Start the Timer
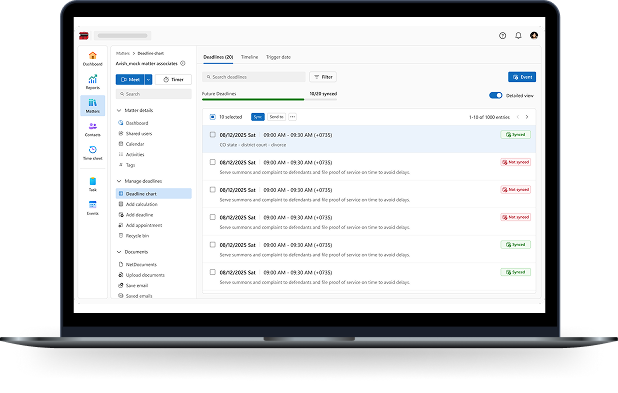The height and width of the screenshot is (393, 618). [x=173, y=80]
